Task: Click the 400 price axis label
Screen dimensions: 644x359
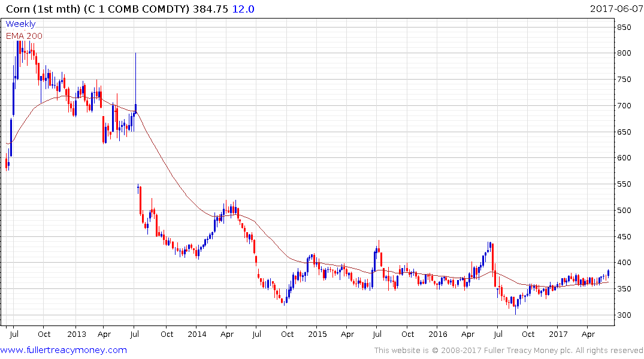Action: [624, 262]
